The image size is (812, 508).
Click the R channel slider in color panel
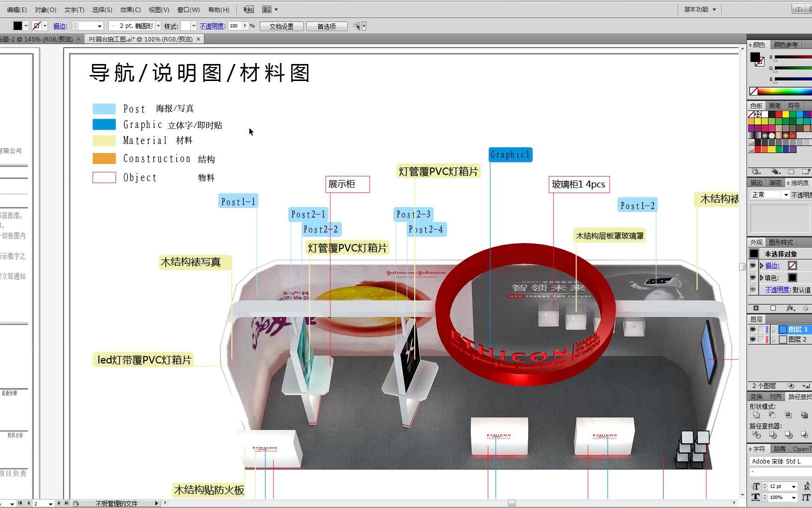(794, 57)
